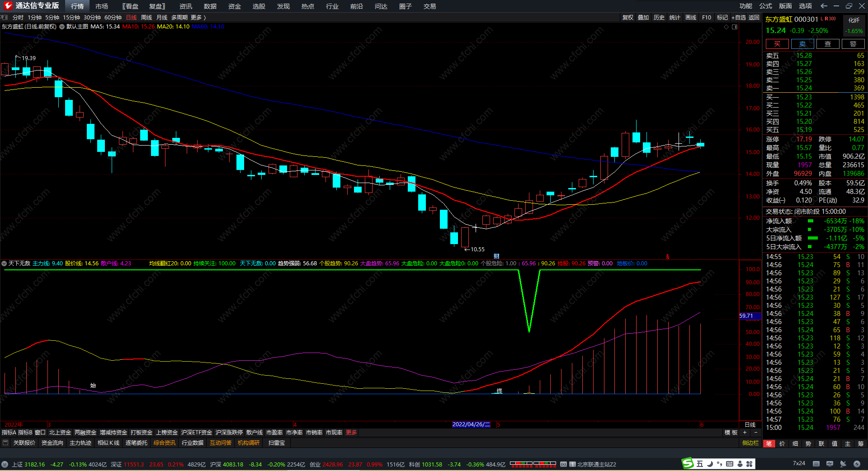Click the numbered server badge icon
Image resolution: width=868 pixels, height=471 pixels.
pos(572,464)
